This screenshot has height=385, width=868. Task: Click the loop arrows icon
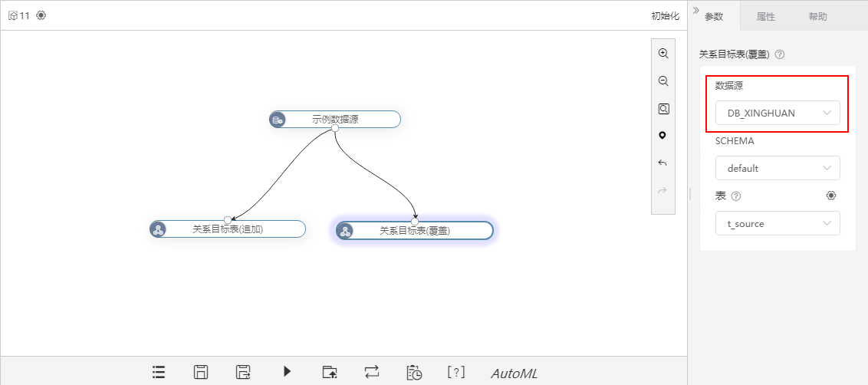pos(372,372)
